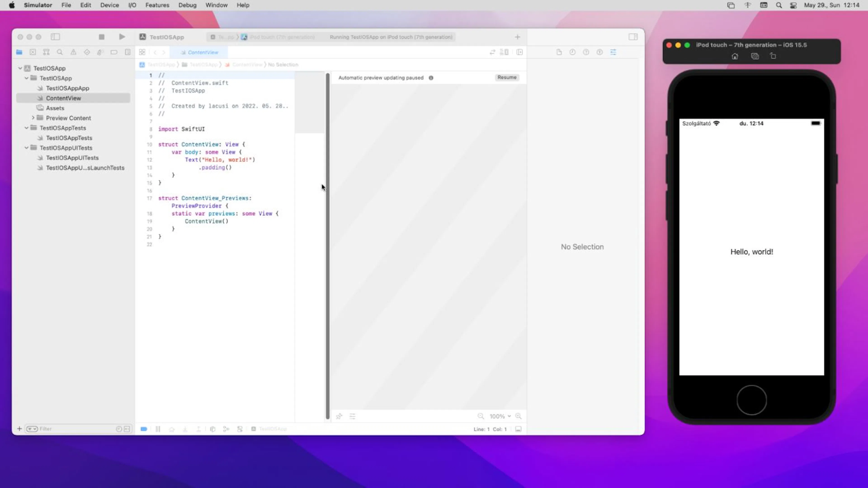Screen dimensions: 868x488
Task: Open the Test navigator diamond icon
Action: [x=87, y=52]
